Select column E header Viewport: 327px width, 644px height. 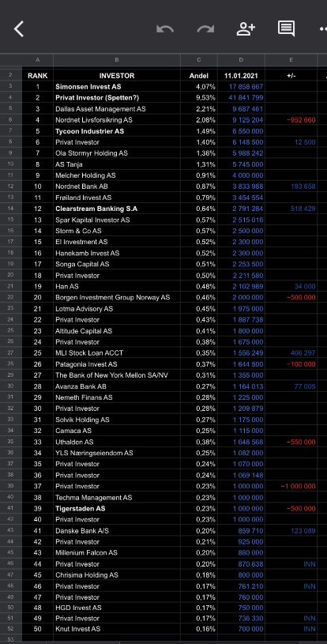click(x=291, y=60)
